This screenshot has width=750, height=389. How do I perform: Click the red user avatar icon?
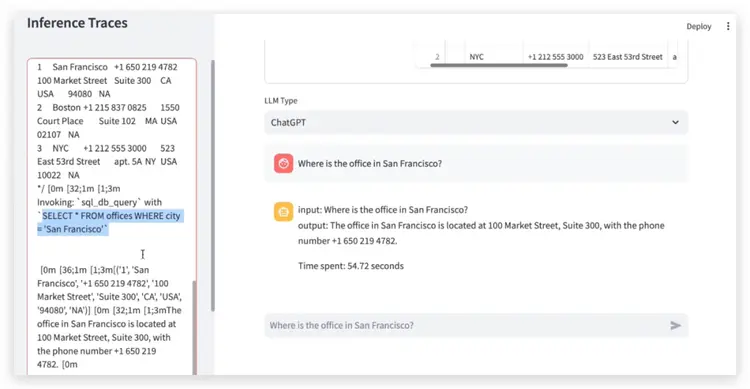pyautogui.click(x=283, y=164)
